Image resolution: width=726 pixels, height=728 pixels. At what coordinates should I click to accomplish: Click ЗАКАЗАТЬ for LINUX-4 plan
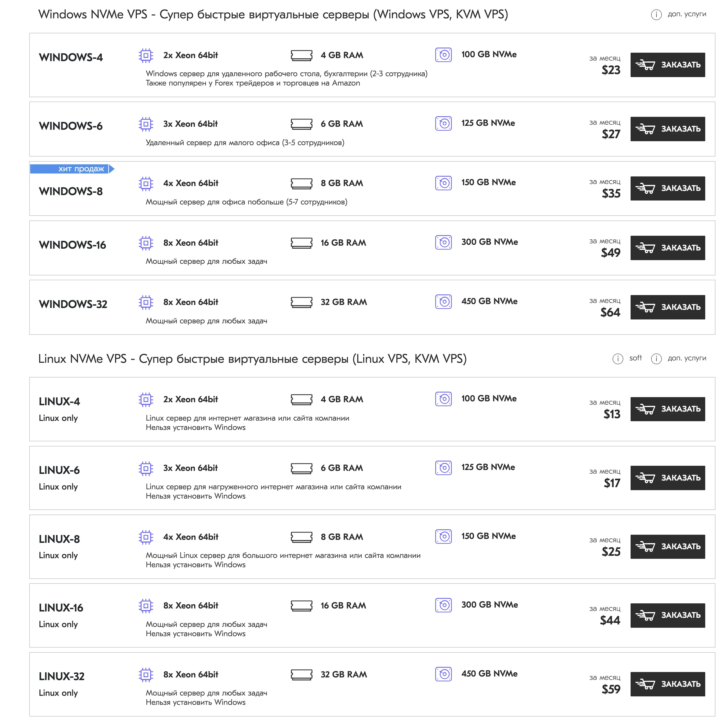tap(668, 409)
